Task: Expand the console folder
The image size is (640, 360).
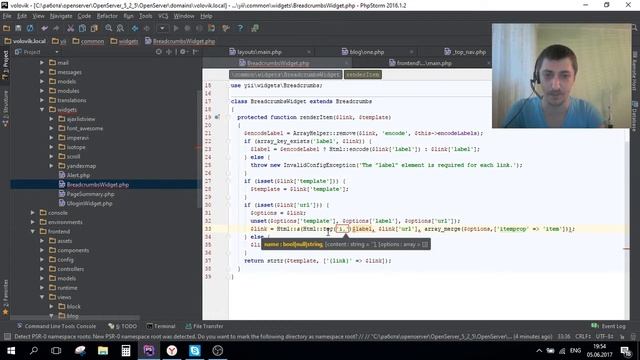Action: (33, 213)
